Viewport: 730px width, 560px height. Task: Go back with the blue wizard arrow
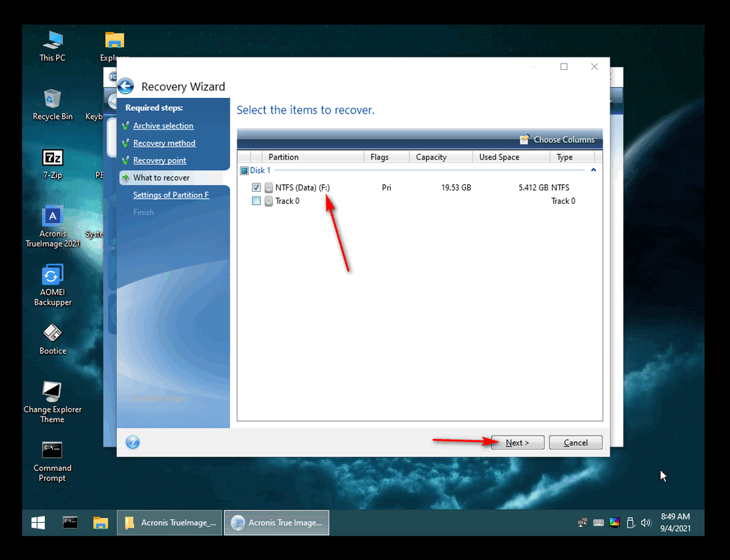tap(125, 87)
